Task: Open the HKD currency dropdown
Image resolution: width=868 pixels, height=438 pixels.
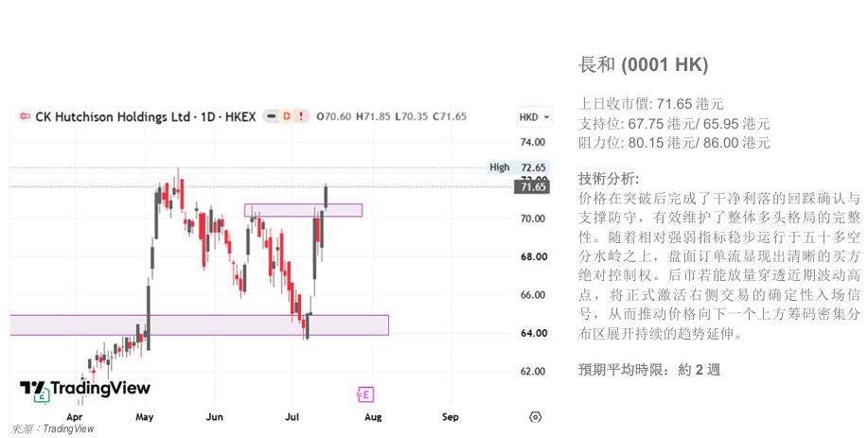Action: click(x=534, y=117)
